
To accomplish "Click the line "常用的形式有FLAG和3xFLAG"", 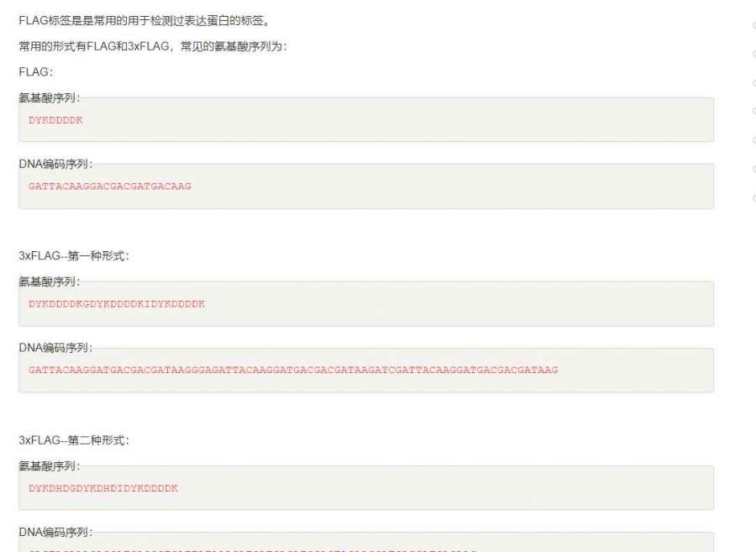I will (153, 46).
